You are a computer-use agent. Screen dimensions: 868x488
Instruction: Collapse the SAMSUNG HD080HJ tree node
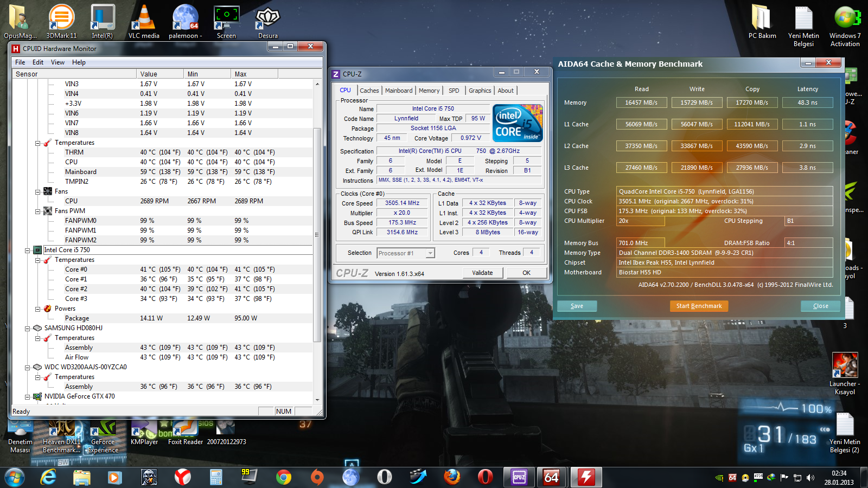(x=27, y=329)
